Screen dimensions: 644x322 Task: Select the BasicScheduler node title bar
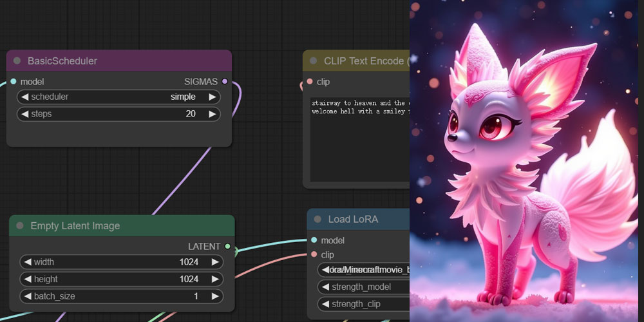pyautogui.click(x=119, y=61)
